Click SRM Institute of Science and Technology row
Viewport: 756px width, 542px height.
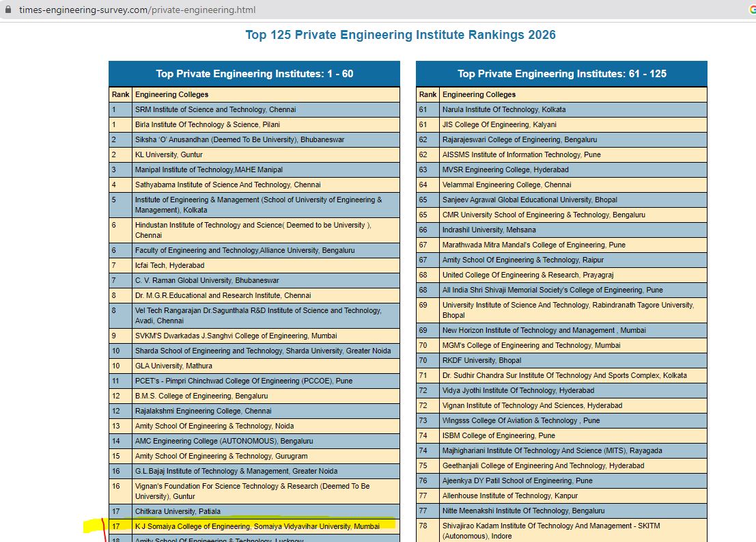(x=255, y=109)
